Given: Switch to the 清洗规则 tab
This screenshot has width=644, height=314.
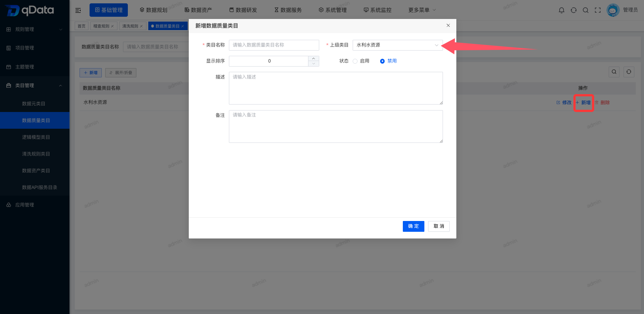Looking at the screenshot, I should [x=130, y=26].
